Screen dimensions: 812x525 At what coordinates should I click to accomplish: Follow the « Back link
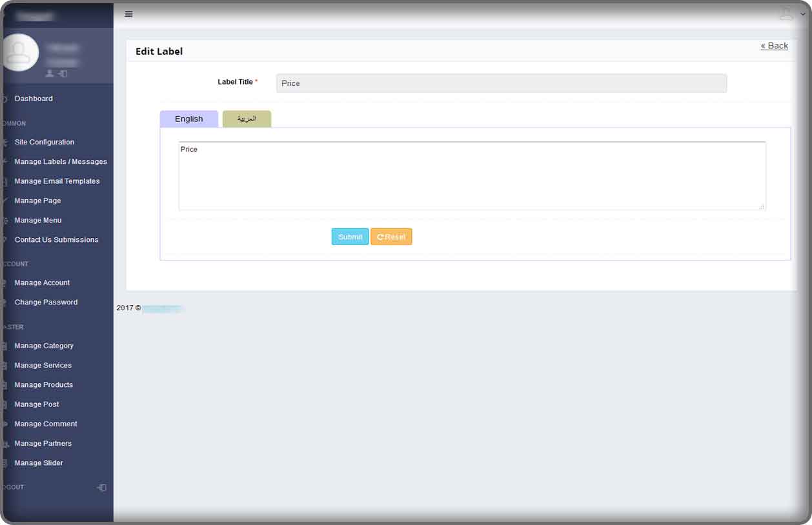pyautogui.click(x=774, y=46)
